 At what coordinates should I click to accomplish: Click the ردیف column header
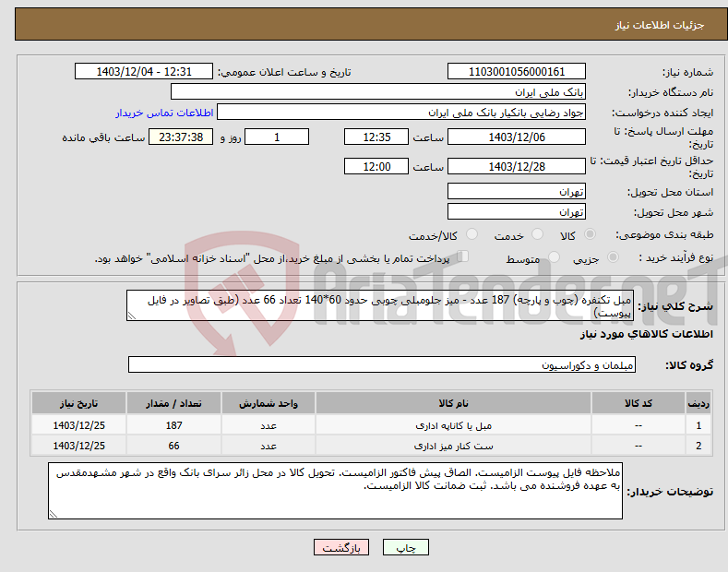click(698, 403)
